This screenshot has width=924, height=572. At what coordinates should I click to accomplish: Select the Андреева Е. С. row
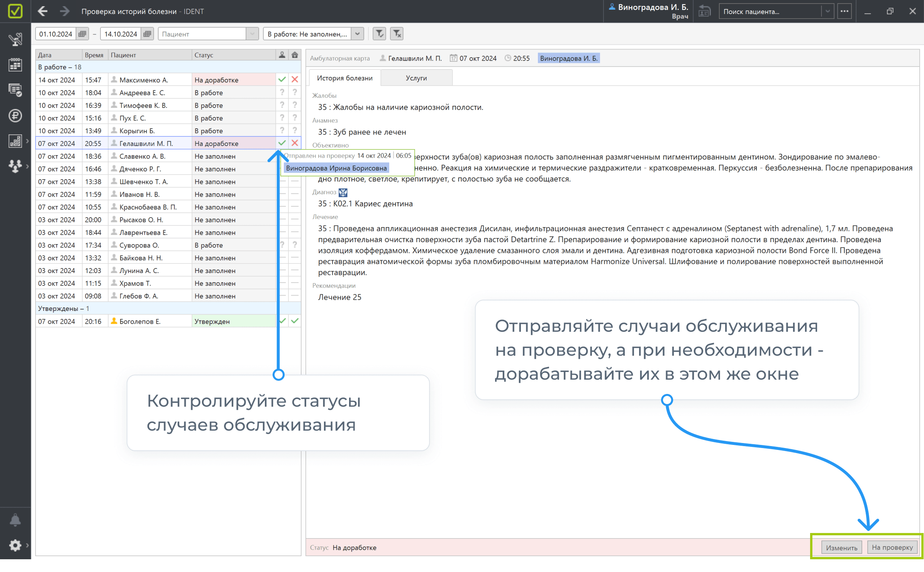click(168, 93)
